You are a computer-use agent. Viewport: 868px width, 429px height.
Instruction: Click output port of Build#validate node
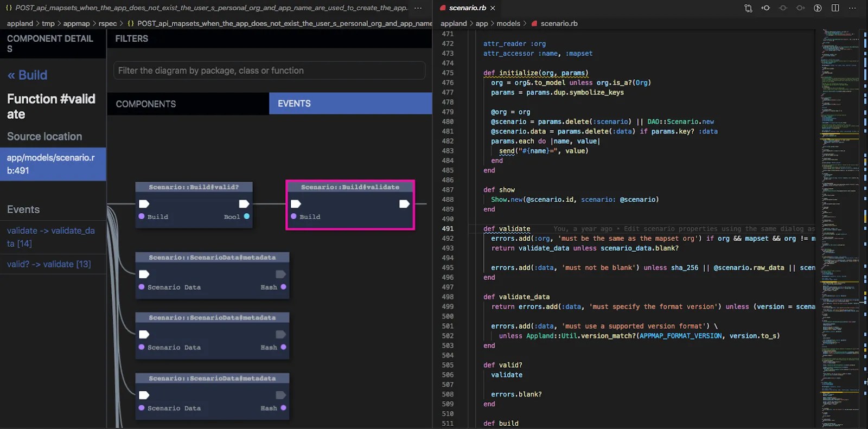click(404, 204)
